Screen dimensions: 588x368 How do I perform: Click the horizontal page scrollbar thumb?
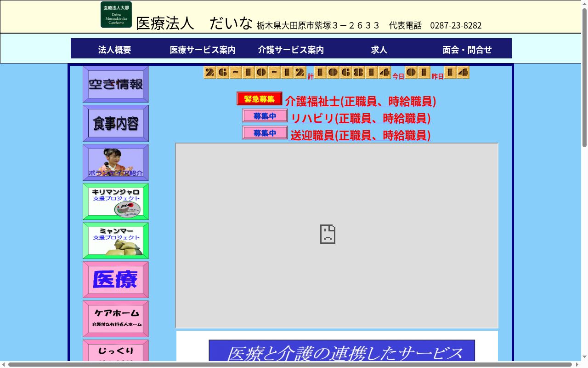pos(290,364)
